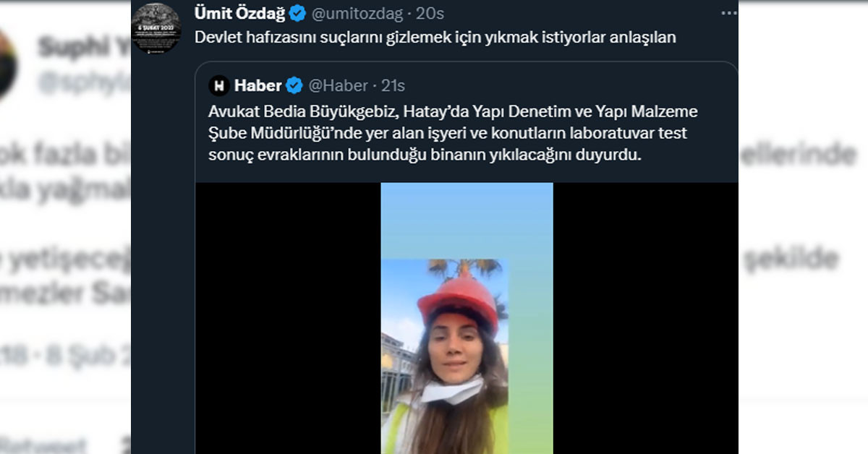
Task: Open Ümit Özdağ display name link
Action: point(240,13)
